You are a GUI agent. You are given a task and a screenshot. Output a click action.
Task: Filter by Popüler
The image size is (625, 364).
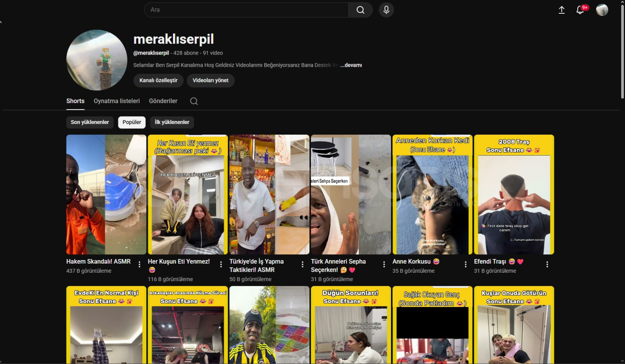[x=132, y=122]
